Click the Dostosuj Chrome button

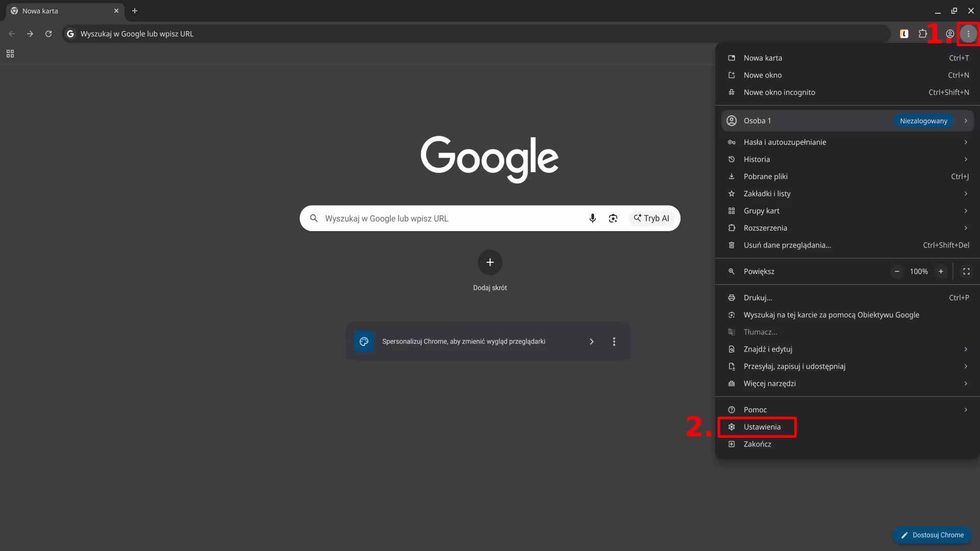pyautogui.click(x=932, y=535)
